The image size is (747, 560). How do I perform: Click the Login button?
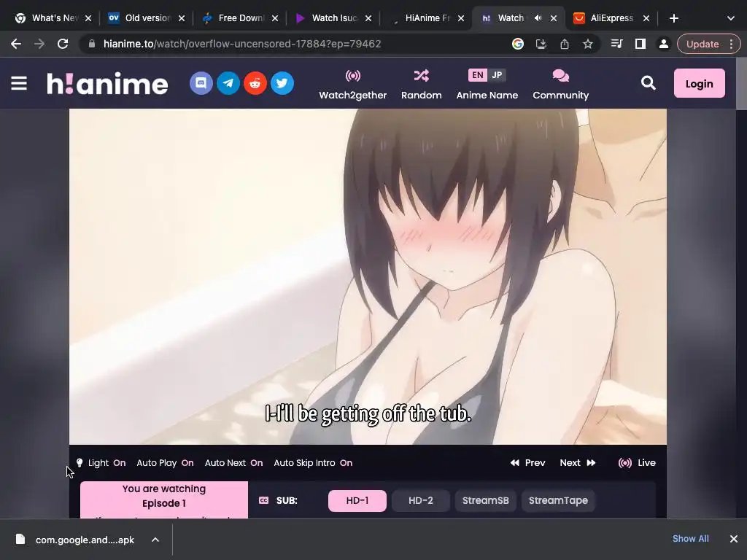[700, 83]
